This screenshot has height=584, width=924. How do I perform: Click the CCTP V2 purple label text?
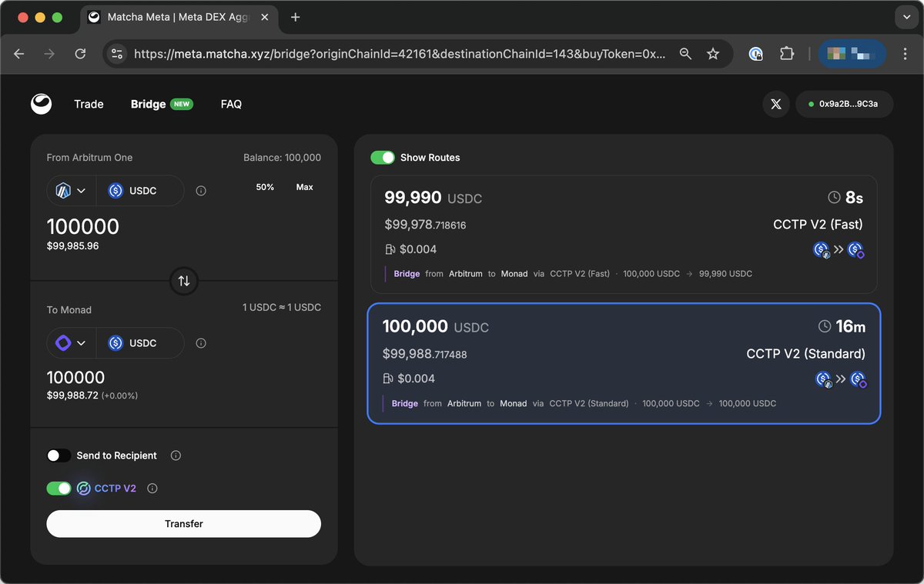pos(115,488)
